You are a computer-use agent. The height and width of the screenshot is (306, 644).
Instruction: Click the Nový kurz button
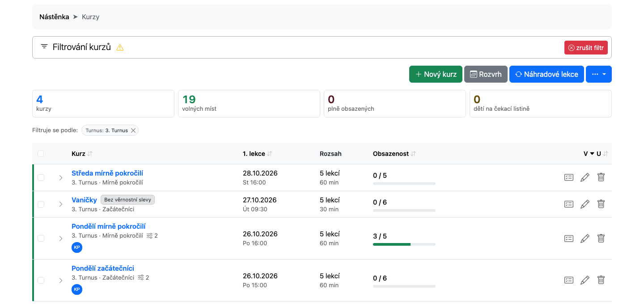click(x=436, y=74)
